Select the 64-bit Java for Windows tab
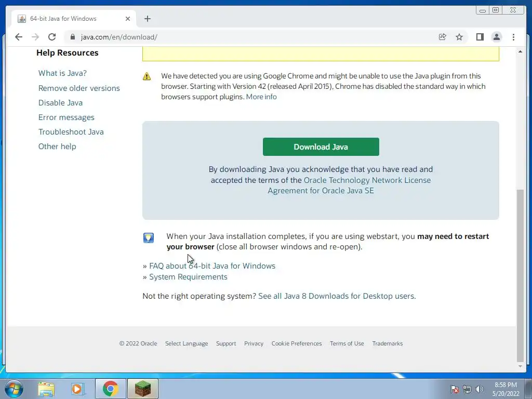Screen dimensions: 532x399 pyautogui.click(x=74, y=19)
